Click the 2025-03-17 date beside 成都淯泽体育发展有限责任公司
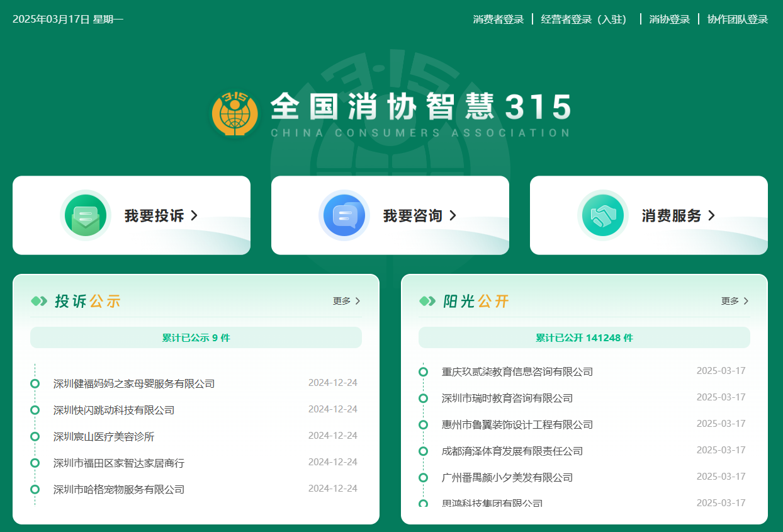783x532 pixels. coord(721,450)
